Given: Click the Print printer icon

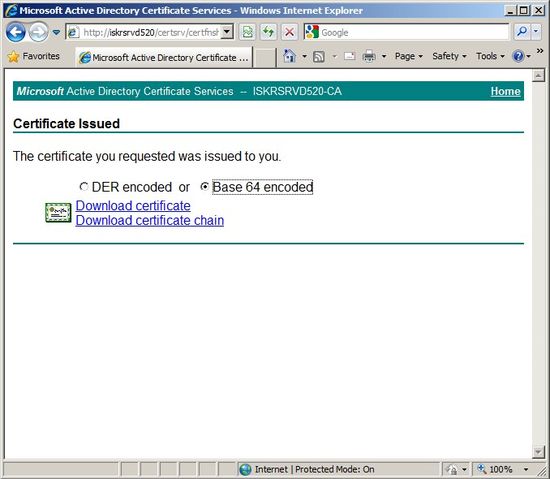Looking at the screenshot, I should [x=369, y=56].
